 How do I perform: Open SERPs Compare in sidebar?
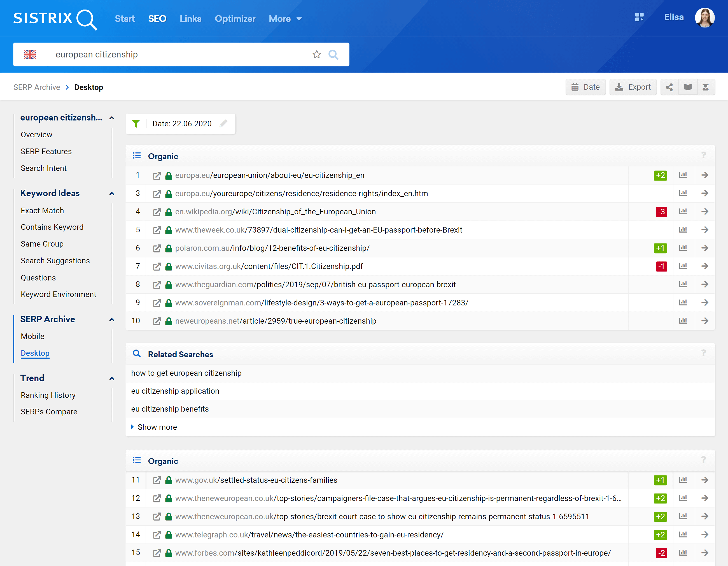click(49, 412)
